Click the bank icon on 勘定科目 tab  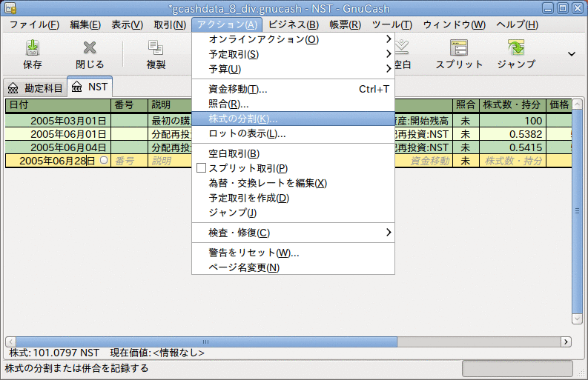(x=13, y=87)
